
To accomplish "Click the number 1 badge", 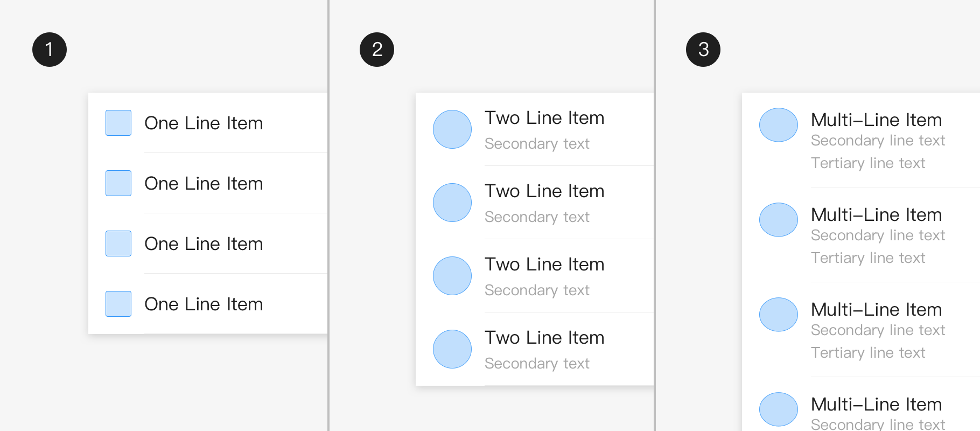I will tap(50, 50).
